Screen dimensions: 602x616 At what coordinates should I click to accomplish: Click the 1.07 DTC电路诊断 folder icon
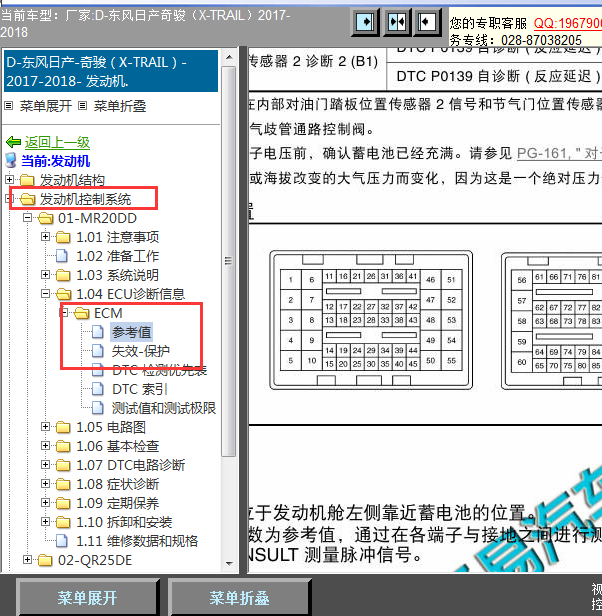coord(63,466)
